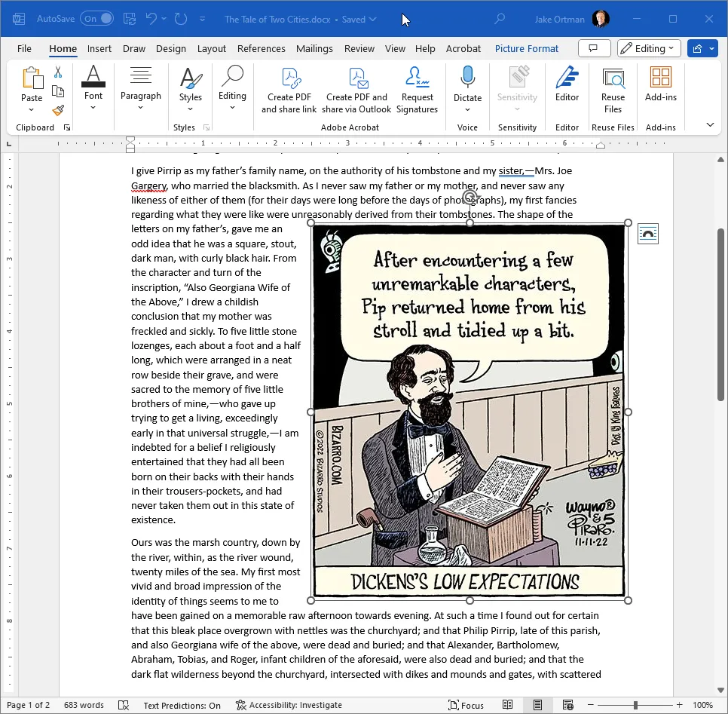Screen dimensions: 728x714
Task: Switch to Web Layout view
Action: (567, 705)
